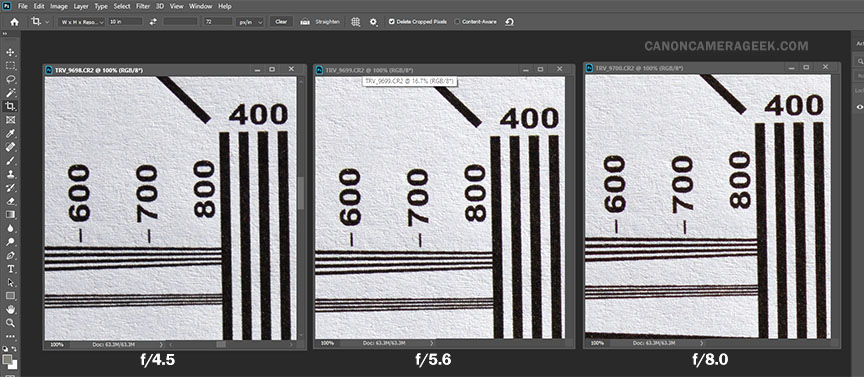Select the Eraser tool
Screen dimensions: 864x377
10,201
